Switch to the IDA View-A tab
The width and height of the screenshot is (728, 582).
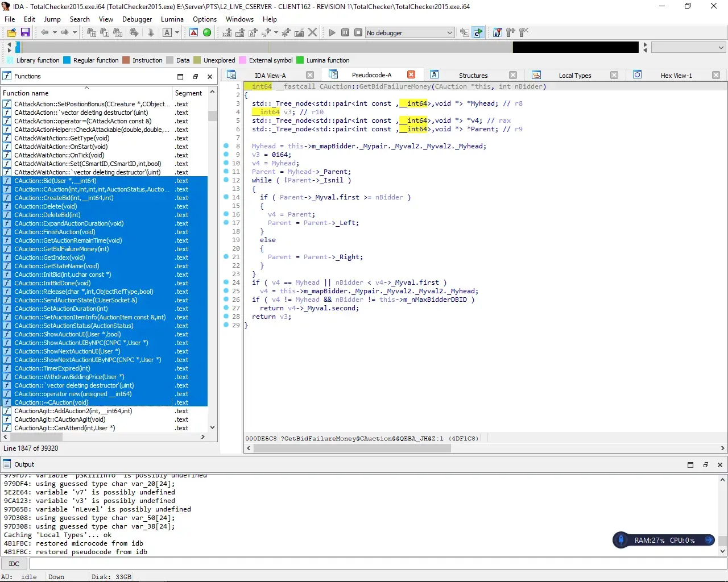click(x=270, y=75)
